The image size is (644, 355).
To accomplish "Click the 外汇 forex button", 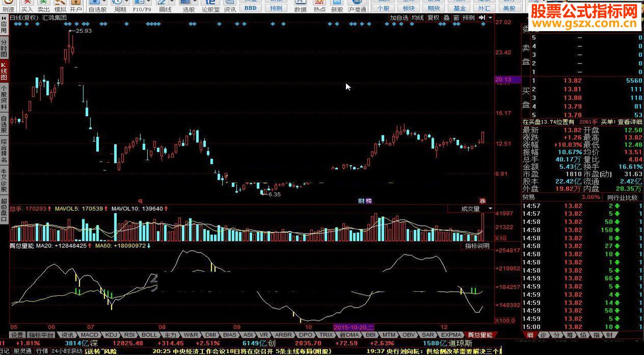I will tap(485, 8).
